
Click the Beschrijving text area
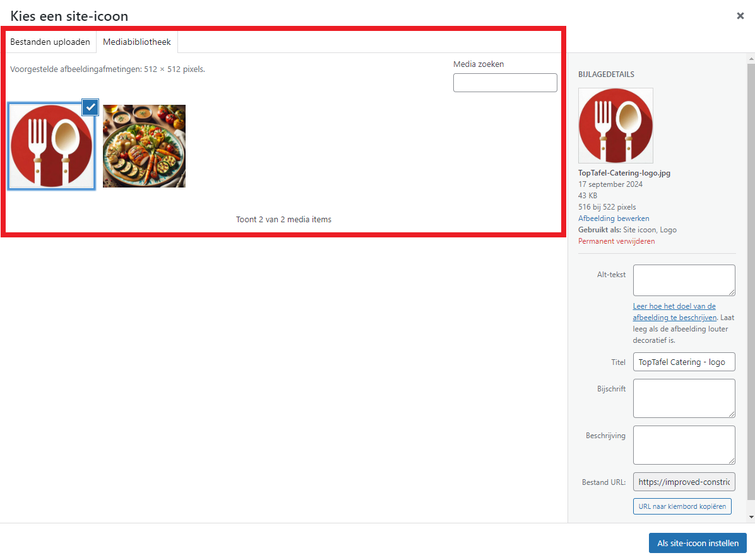pyautogui.click(x=684, y=445)
